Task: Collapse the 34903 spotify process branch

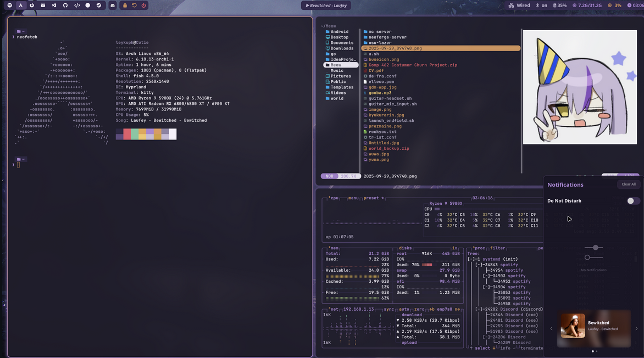Action: pyautogui.click(x=487, y=276)
